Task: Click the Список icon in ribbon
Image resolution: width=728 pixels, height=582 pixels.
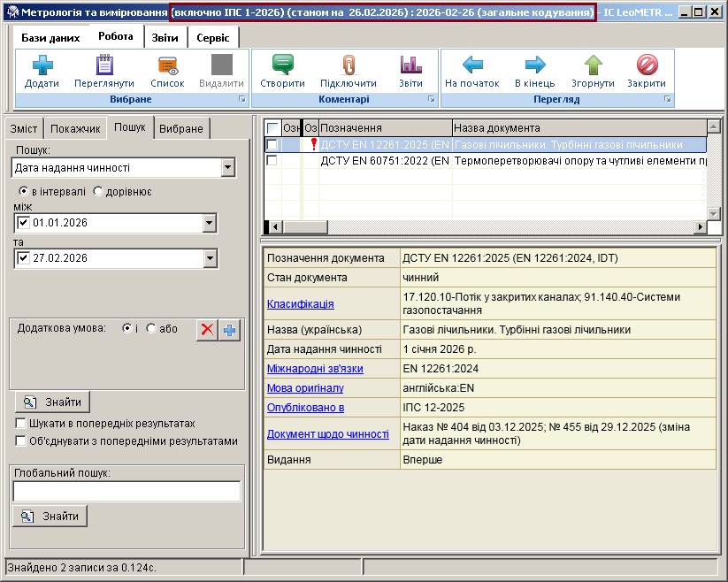Action: (167, 65)
